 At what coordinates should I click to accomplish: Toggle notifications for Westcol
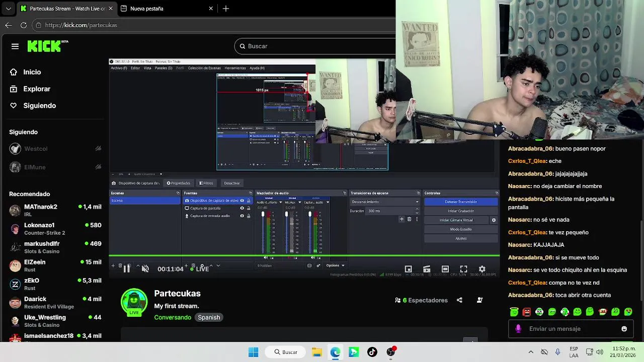click(98, 149)
